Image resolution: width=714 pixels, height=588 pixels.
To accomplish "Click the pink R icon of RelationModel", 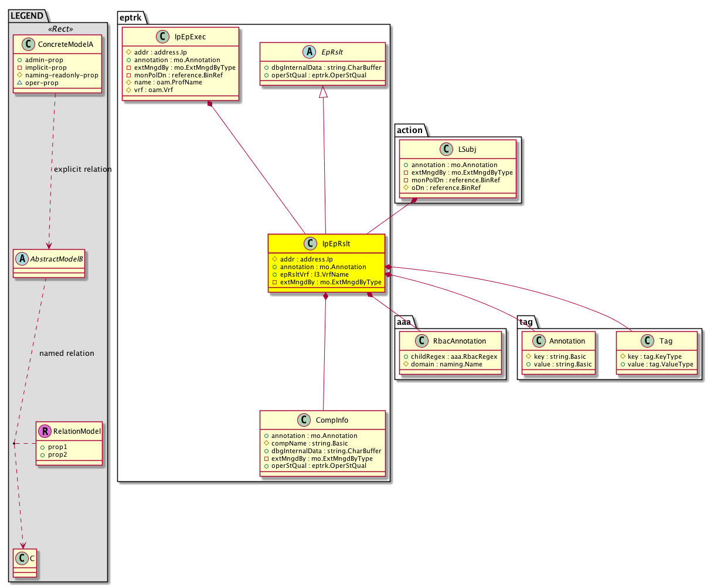I will tap(45, 431).
